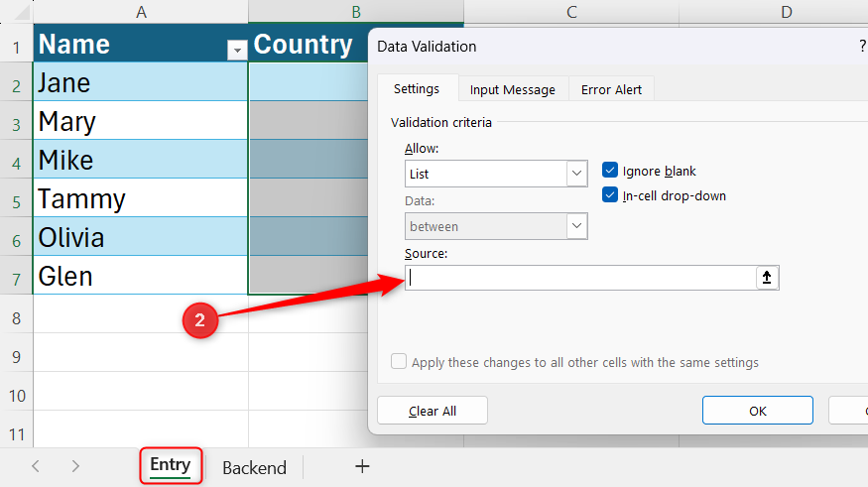Click inside the Source input field

pos(580,278)
